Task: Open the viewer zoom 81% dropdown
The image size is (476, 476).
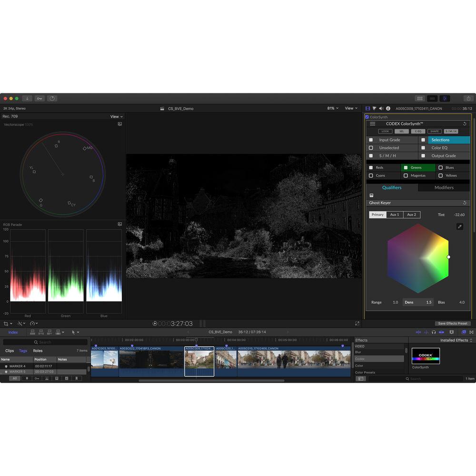Action: [x=333, y=109]
